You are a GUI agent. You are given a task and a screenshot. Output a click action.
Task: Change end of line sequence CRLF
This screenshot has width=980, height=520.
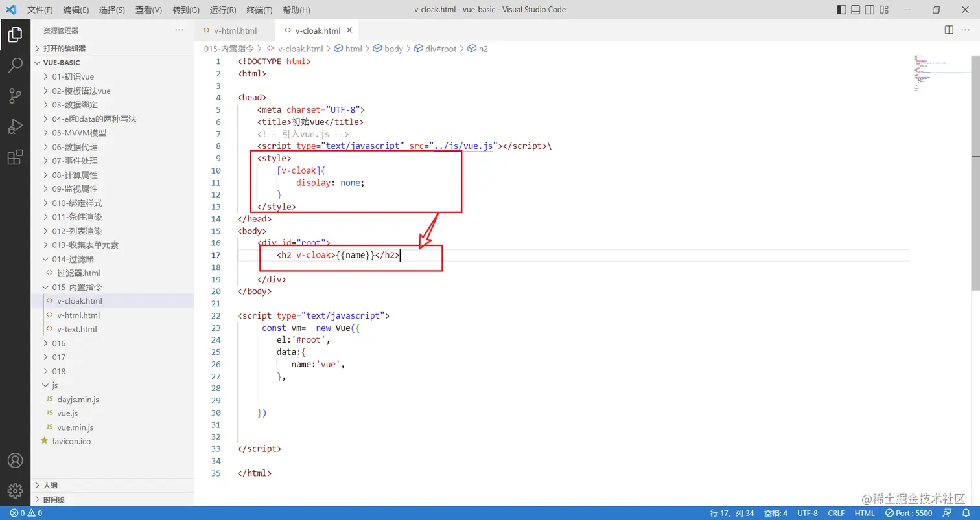coord(836,513)
